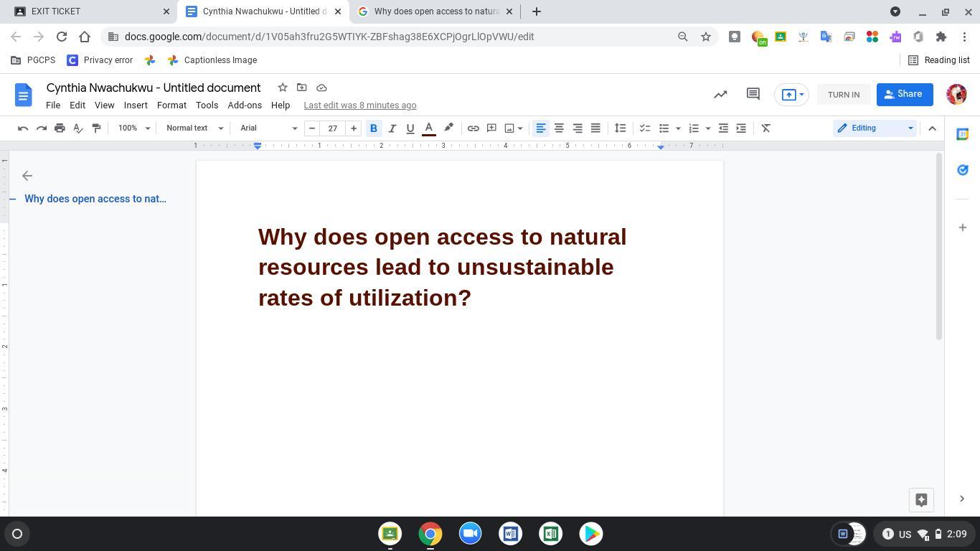Expand the Normal text style dropdown
980x551 pixels.
(194, 128)
